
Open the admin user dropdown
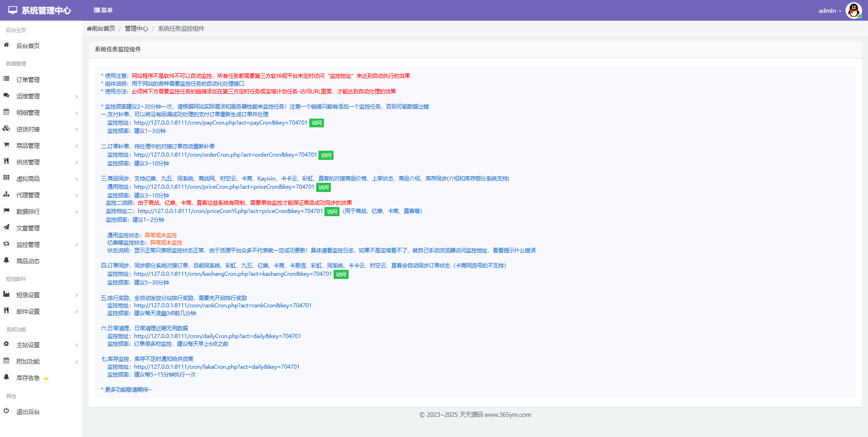830,11
